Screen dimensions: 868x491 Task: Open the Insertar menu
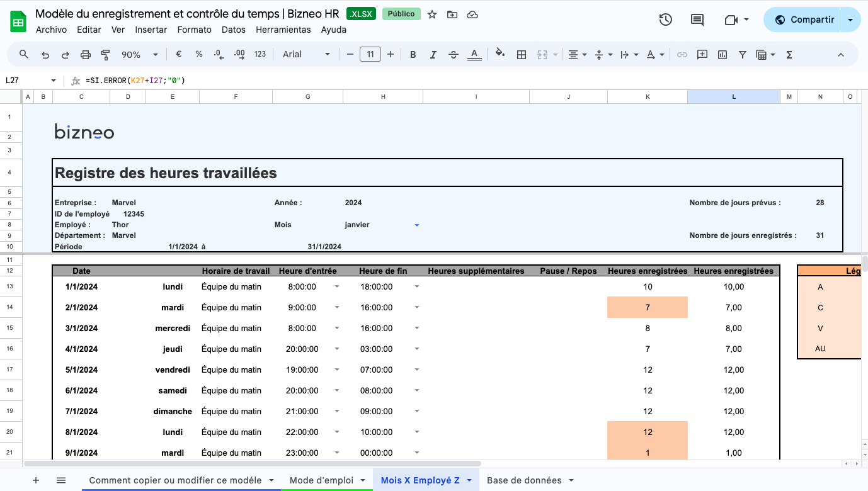(x=151, y=30)
